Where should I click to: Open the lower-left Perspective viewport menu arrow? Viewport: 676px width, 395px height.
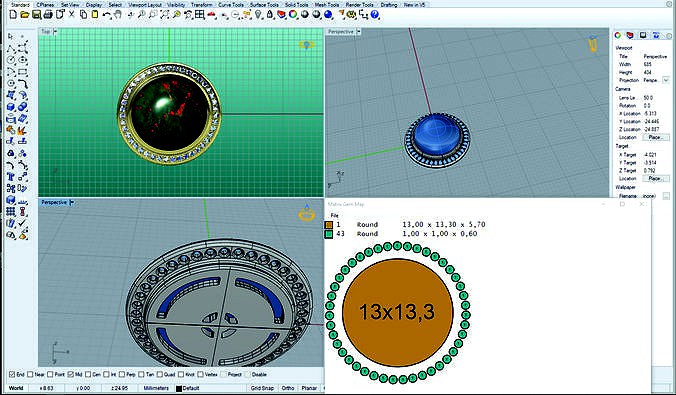pyautogui.click(x=72, y=202)
